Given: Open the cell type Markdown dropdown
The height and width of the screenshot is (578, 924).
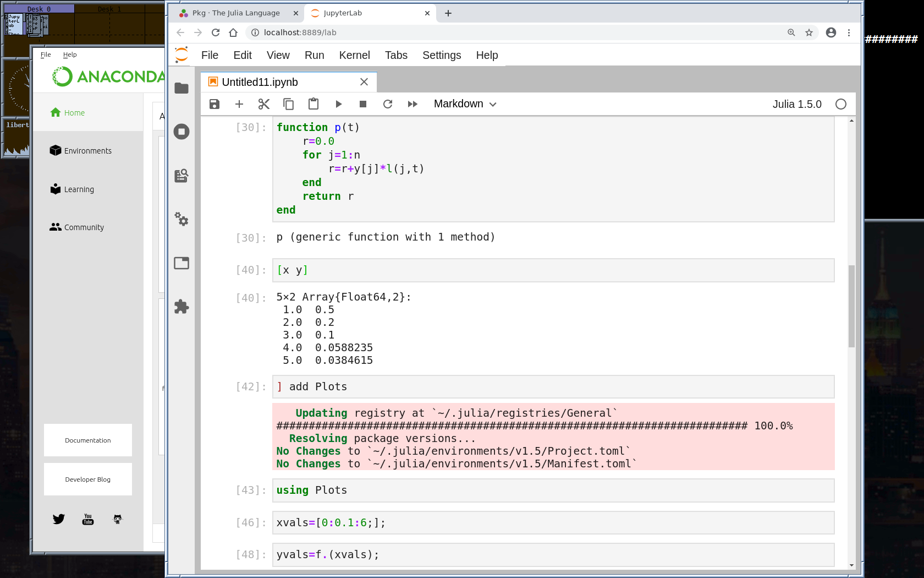Looking at the screenshot, I should point(465,104).
